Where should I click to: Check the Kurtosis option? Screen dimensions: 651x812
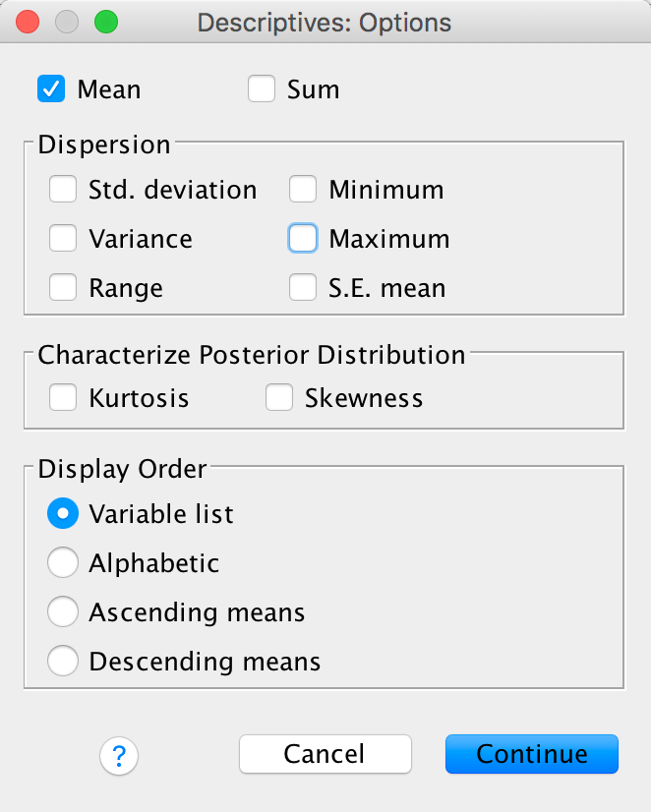[x=63, y=398]
